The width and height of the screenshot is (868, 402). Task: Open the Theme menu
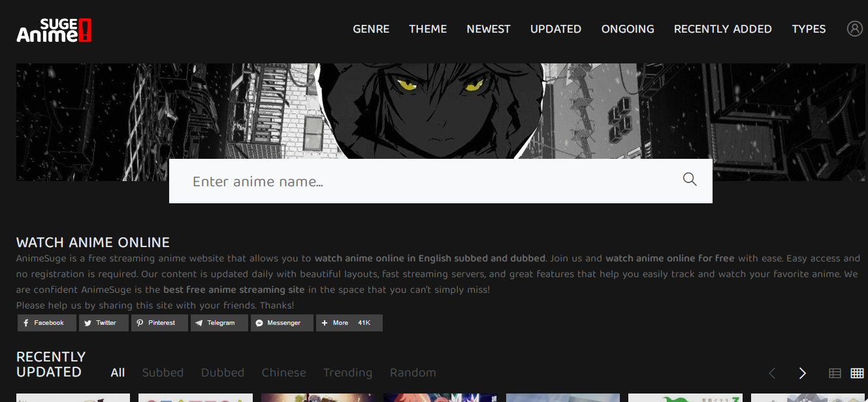click(428, 29)
